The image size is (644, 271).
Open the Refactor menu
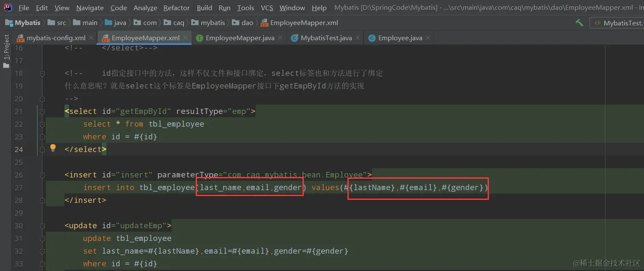(x=177, y=8)
